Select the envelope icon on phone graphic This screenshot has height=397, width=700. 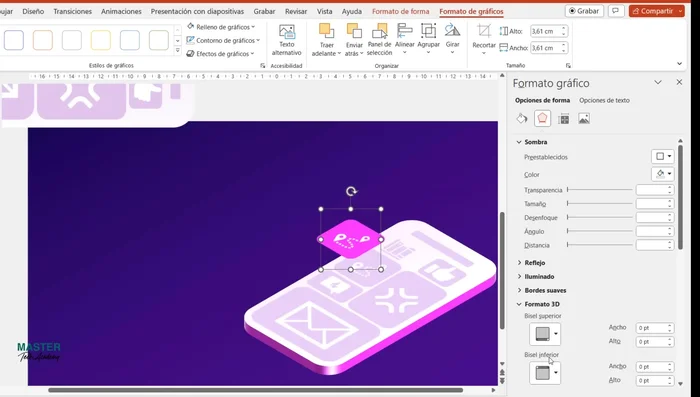317,325
